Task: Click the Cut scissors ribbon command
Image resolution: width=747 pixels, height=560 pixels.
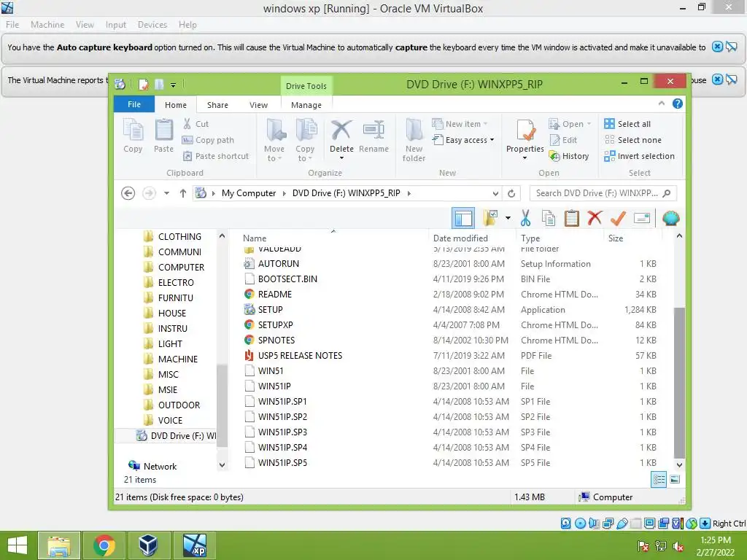Action: click(196, 124)
